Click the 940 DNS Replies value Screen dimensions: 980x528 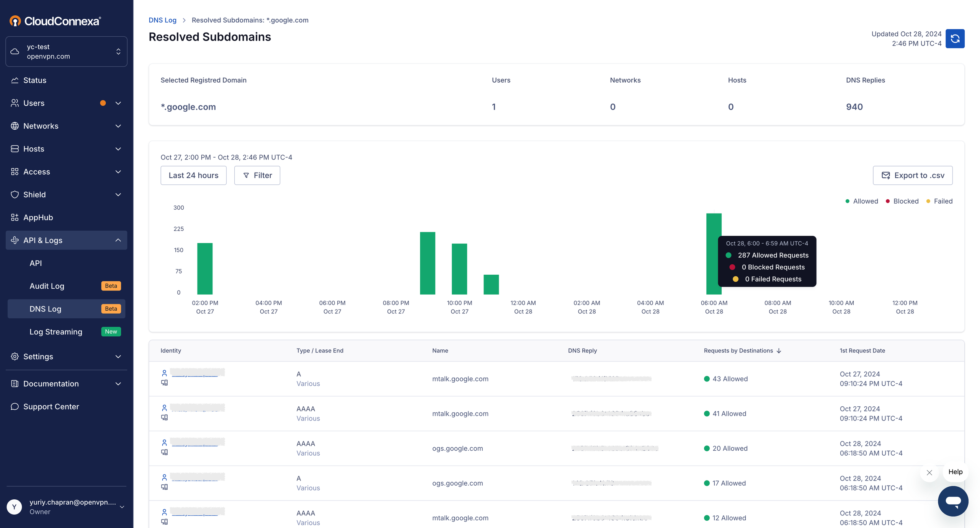(x=854, y=107)
